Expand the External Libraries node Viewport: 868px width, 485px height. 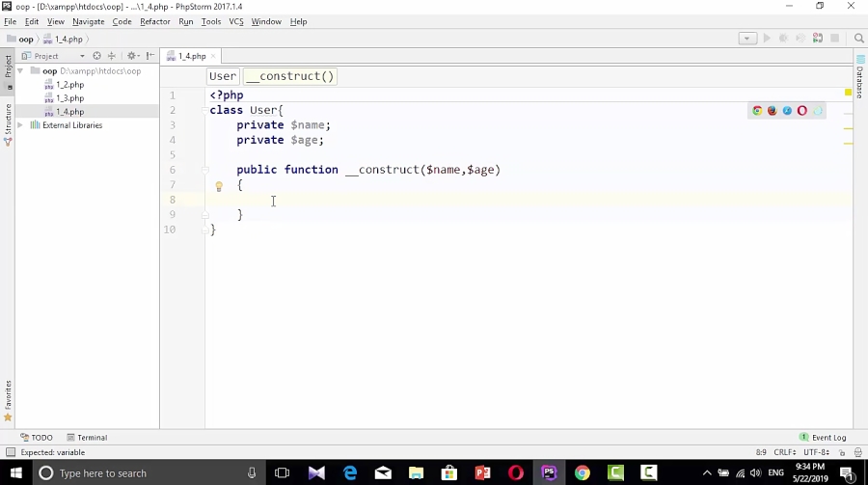[x=20, y=125]
